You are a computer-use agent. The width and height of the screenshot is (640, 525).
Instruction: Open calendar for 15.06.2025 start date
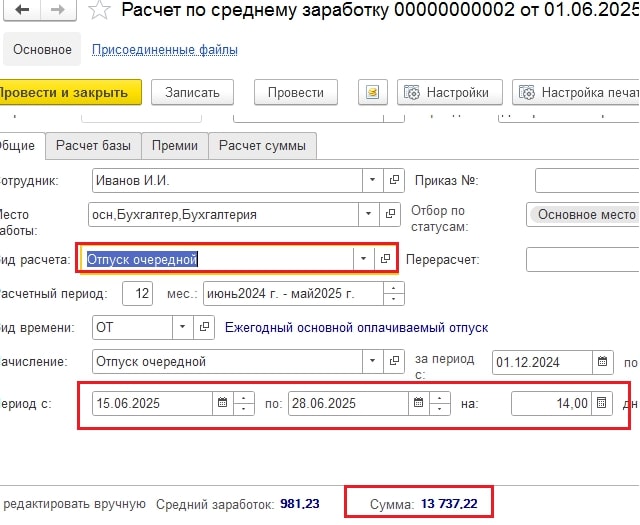(222, 403)
